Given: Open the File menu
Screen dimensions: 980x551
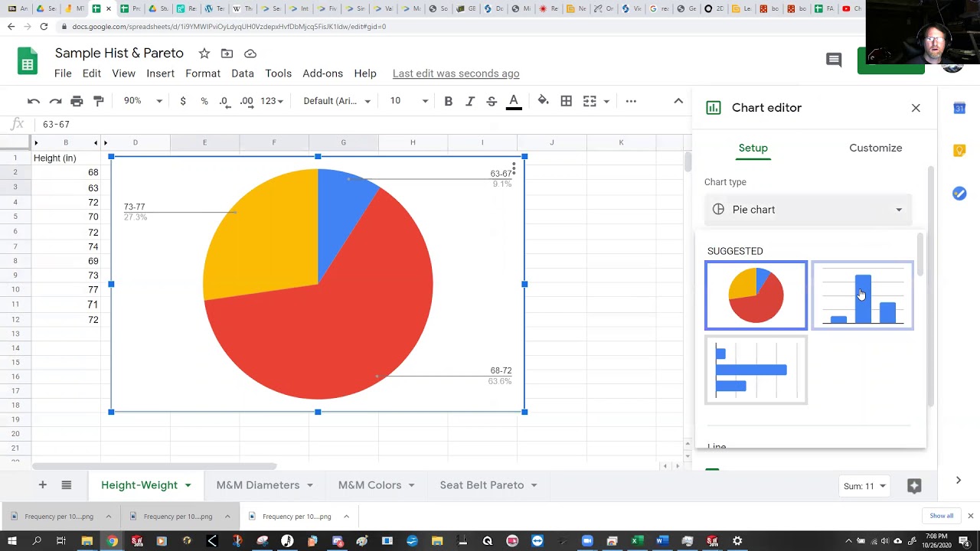Looking at the screenshot, I should [63, 73].
